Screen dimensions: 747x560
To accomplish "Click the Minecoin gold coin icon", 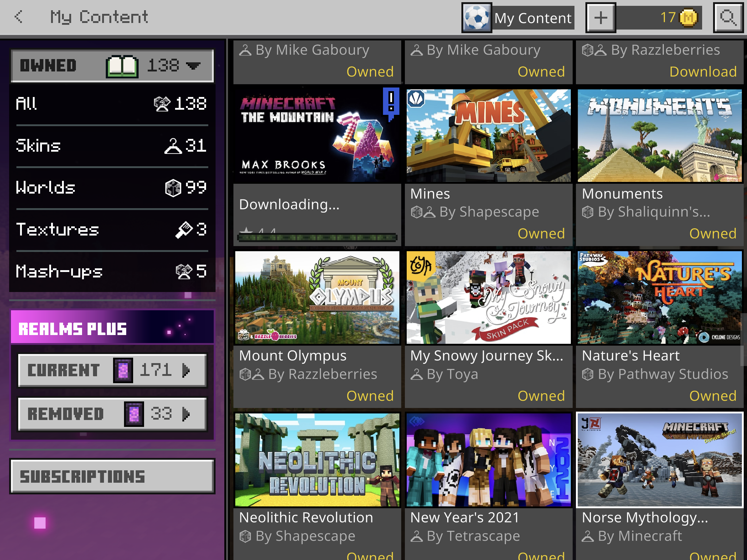I will tap(688, 17).
